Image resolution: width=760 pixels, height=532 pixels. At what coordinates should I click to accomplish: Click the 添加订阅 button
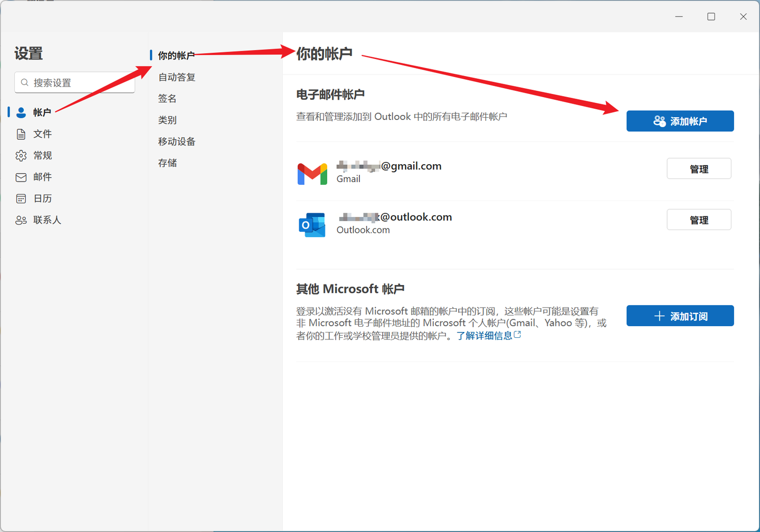[680, 316]
